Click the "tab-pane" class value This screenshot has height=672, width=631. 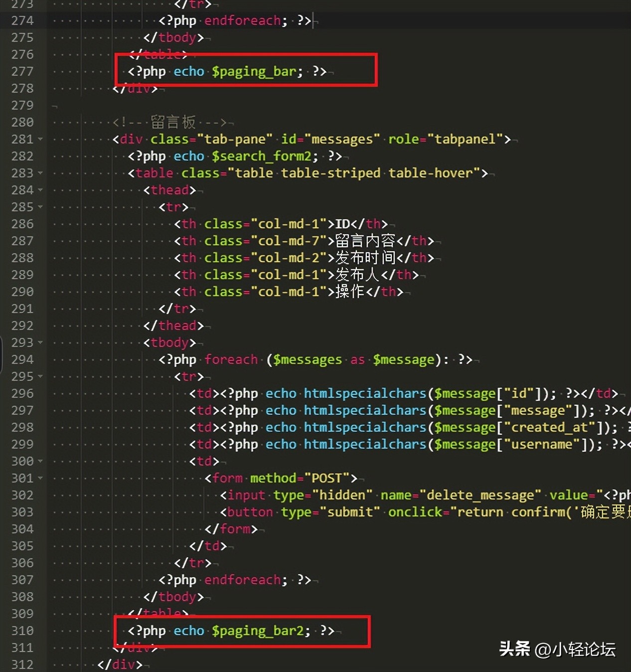[235, 139]
